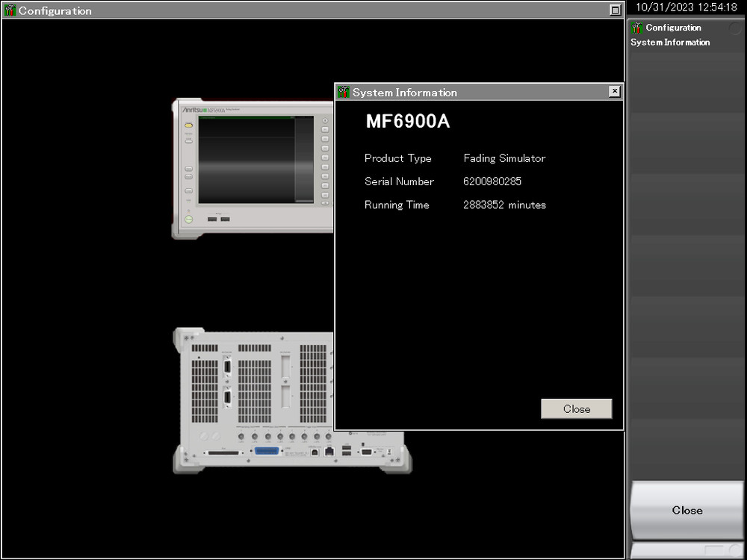This screenshot has width=747, height=560.
Task: Click the date and time display
Action: (686, 7)
